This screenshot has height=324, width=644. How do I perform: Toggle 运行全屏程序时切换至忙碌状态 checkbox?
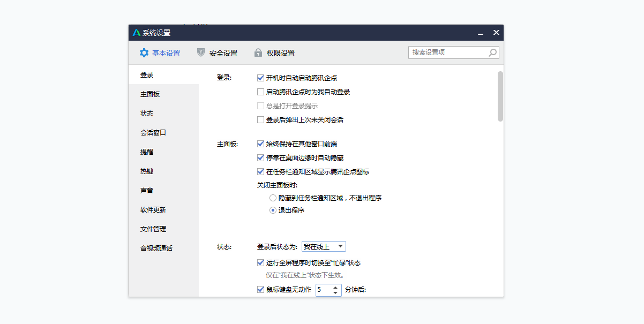pos(261,262)
